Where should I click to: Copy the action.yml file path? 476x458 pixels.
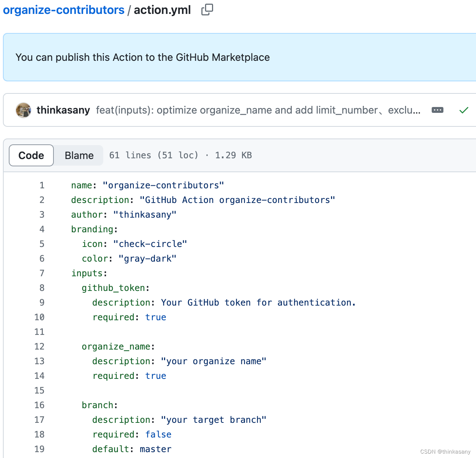[x=207, y=10]
